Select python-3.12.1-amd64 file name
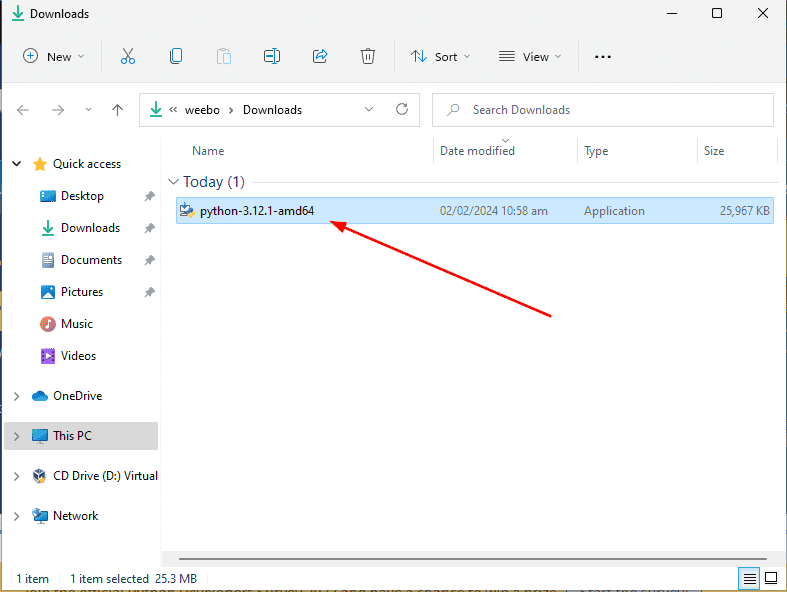The image size is (787, 592). click(256, 211)
